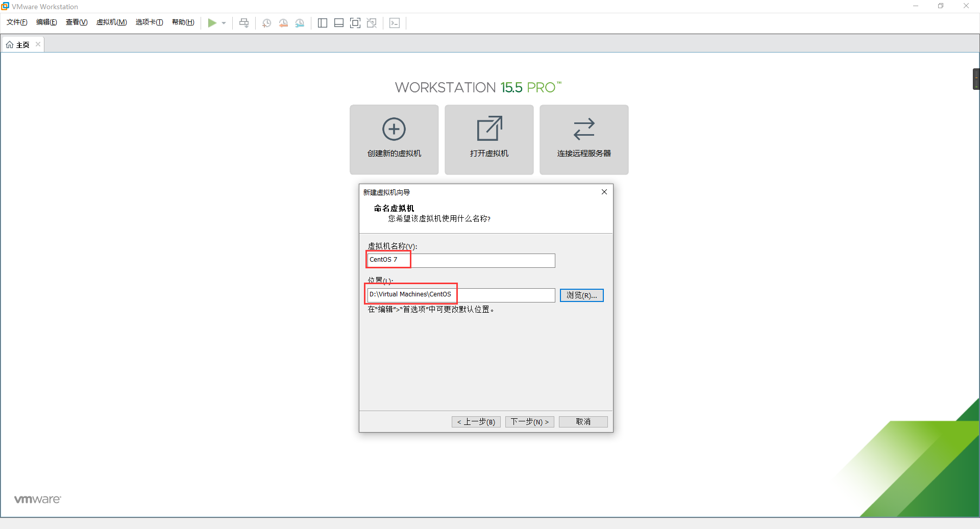Image resolution: width=980 pixels, height=529 pixels.
Task: Toggle the thumbnail bar view icon
Action: point(339,23)
